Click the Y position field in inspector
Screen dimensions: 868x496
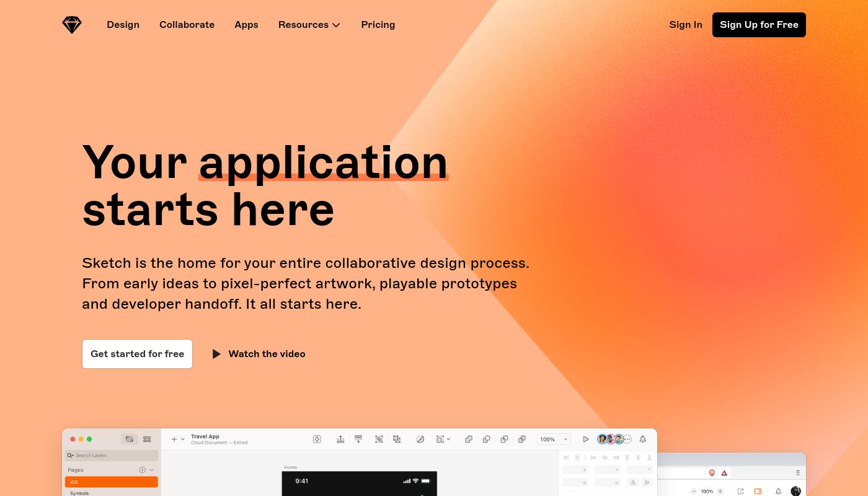coord(608,470)
